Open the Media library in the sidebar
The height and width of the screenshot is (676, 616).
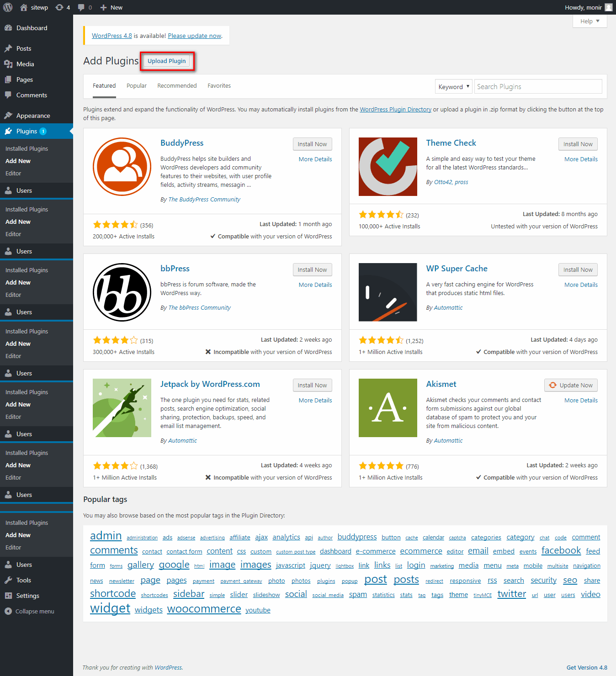37,64
